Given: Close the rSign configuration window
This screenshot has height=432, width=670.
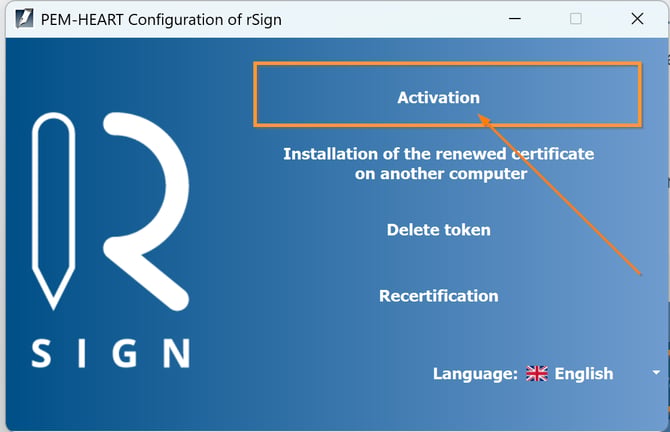Looking at the screenshot, I should click(637, 19).
